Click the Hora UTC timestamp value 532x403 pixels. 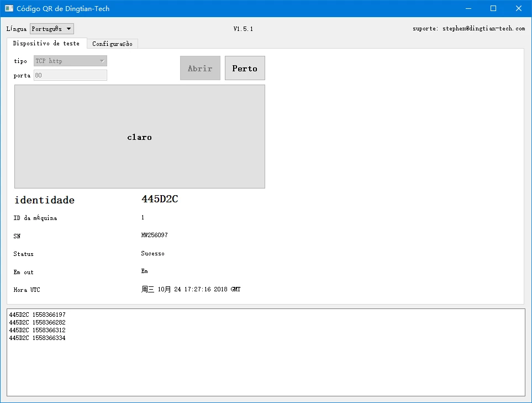191,289
